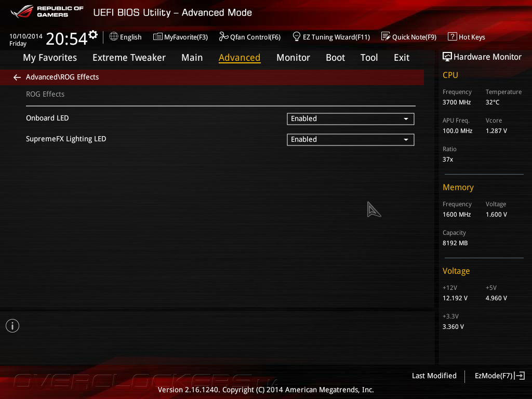The image size is (532, 399).
Task: Click the Qfan Control fan icon
Action: 223,36
